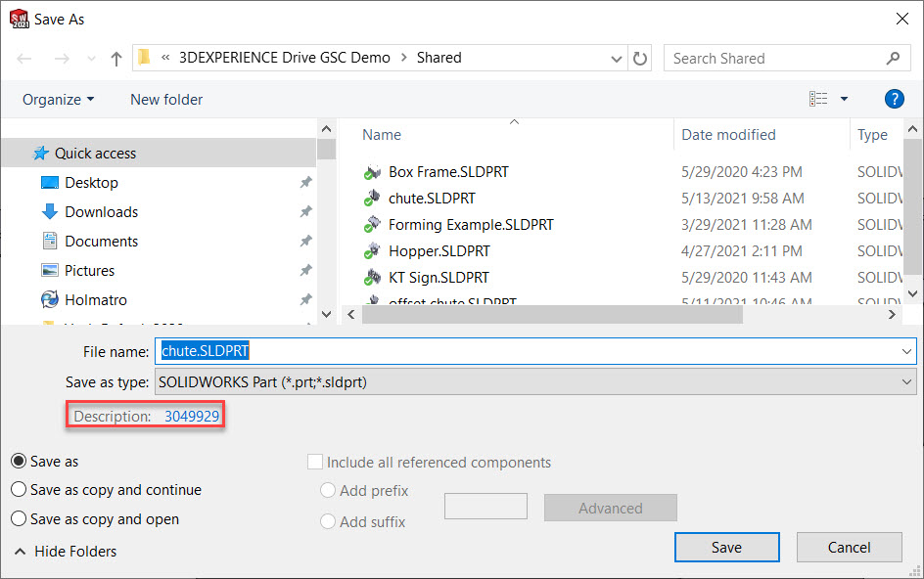Click the Desktop folder icon
The image size is (924, 579).
coord(50,183)
